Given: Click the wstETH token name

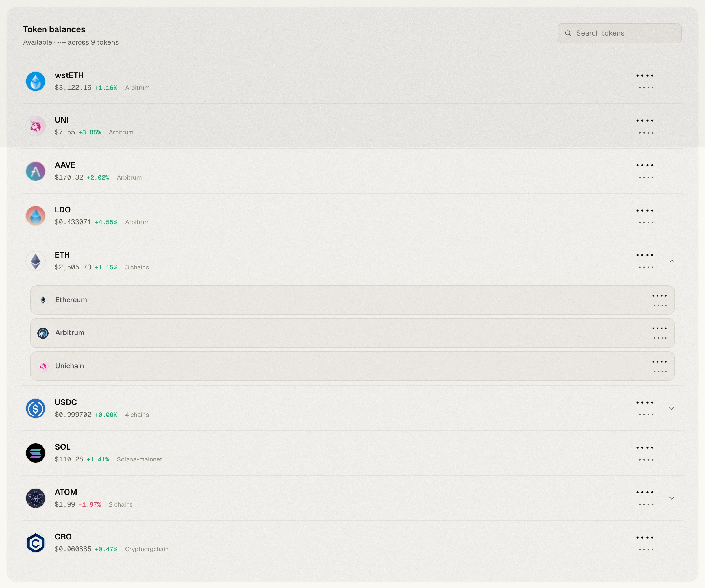Looking at the screenshot, I should [x=69, y=75].
